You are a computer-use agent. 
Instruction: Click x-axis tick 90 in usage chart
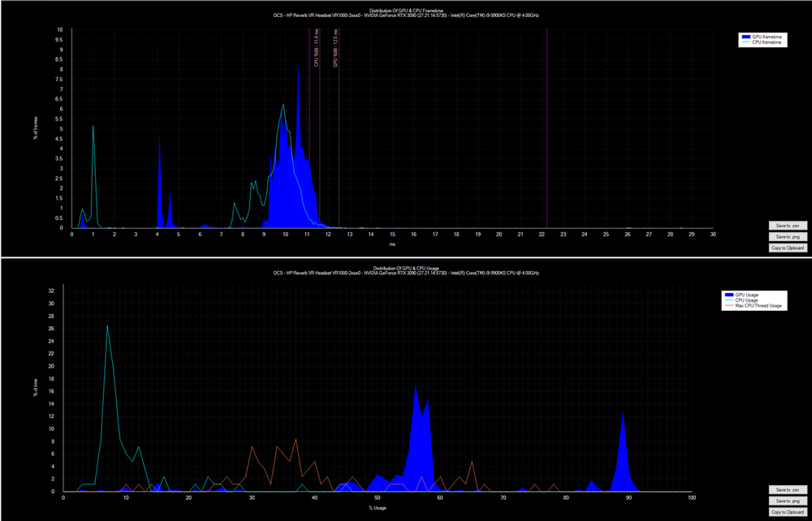(x=628, y=497)
